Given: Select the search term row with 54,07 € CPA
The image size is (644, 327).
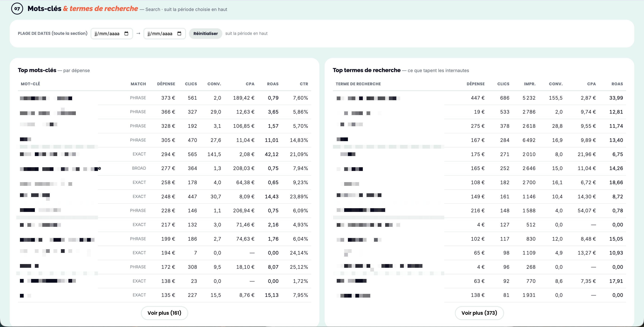Looking at the screenshot, I should click(479, 211).
